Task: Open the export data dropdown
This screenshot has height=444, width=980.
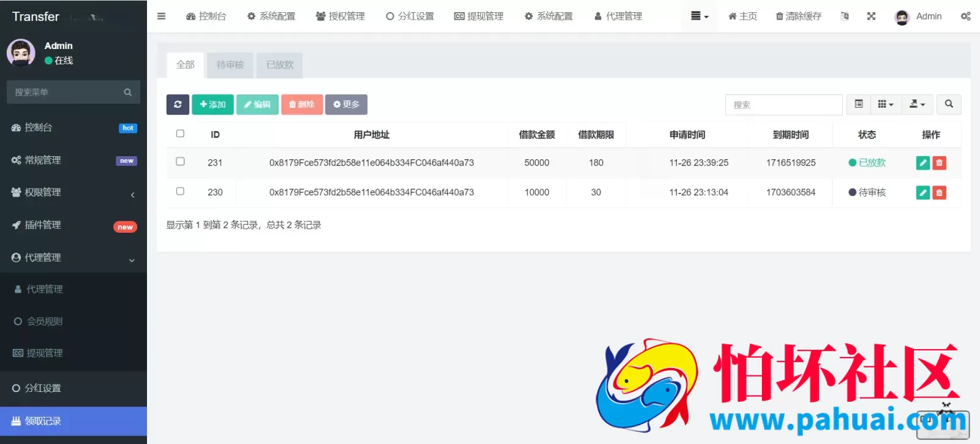Action: tap(917, 105)
